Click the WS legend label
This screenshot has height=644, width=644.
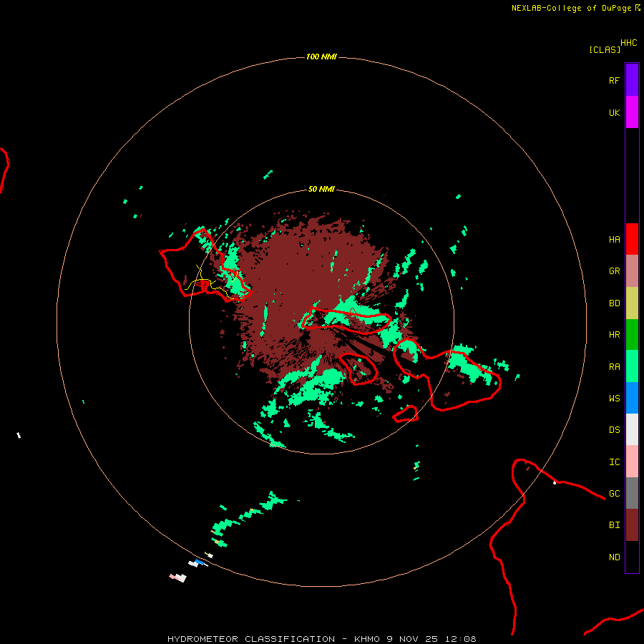click(x=614, y=398)
